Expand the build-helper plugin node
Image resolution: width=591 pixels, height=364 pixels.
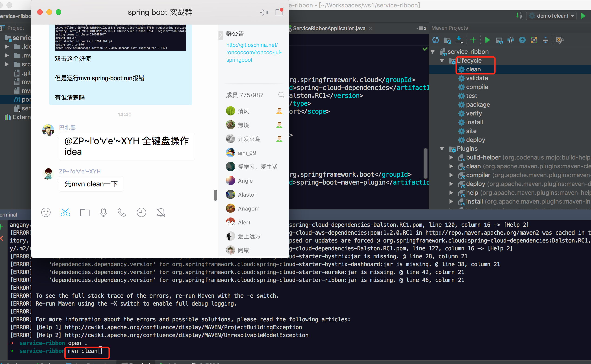451,158
